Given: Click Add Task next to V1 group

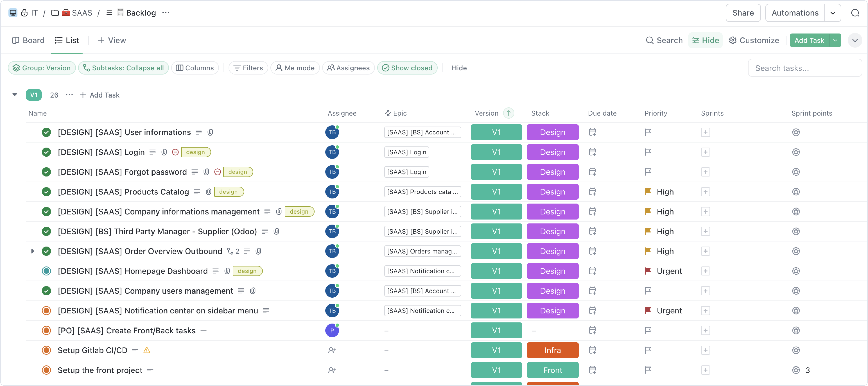Looking at the screenshot, I should 99,95.
